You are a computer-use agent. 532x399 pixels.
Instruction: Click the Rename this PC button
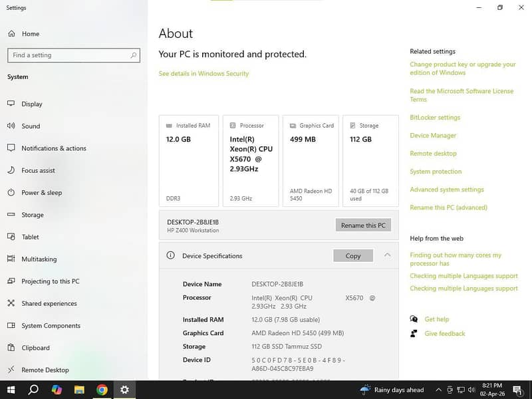click(x=363, y=225)
